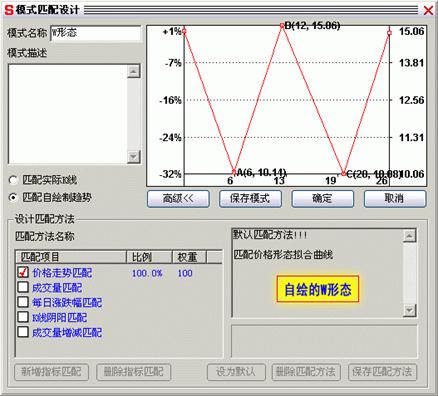Click the 默认匹配方法!!! text line
The width and height of the screenshot is (438, 396).
tap(270, 235)
